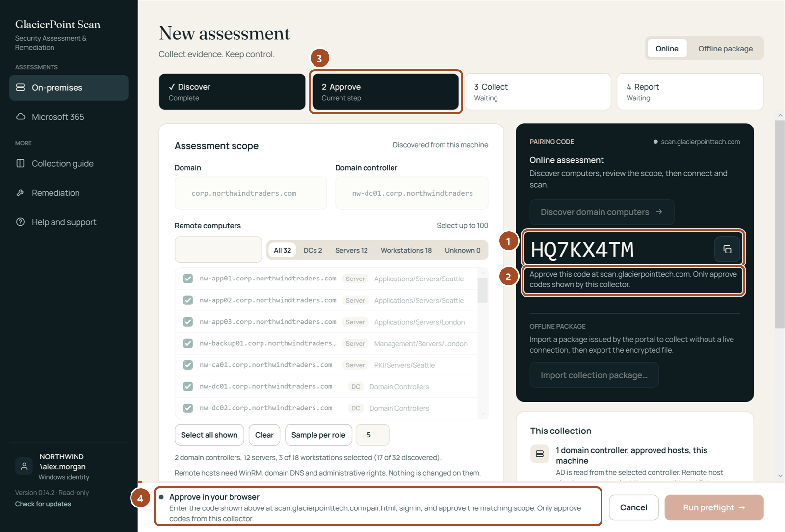Uncheck the nw-backup01 server checkbox
785x532 pixels.
coord(188,343)
